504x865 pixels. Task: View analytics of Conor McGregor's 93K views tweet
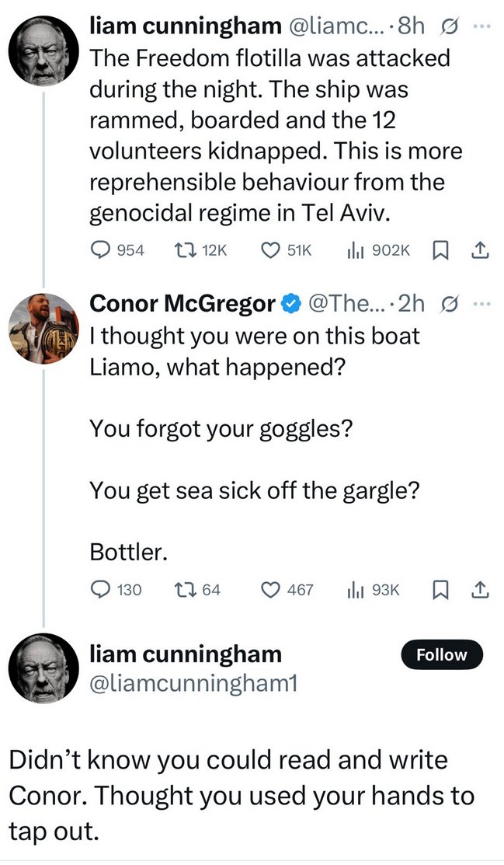tap(354, 590)
